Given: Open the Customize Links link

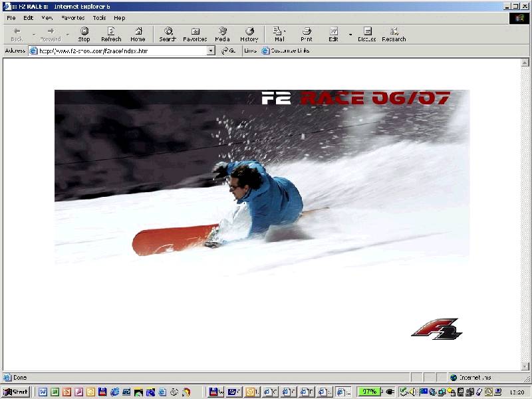Looking at the screenshot, I should point(285,51).
